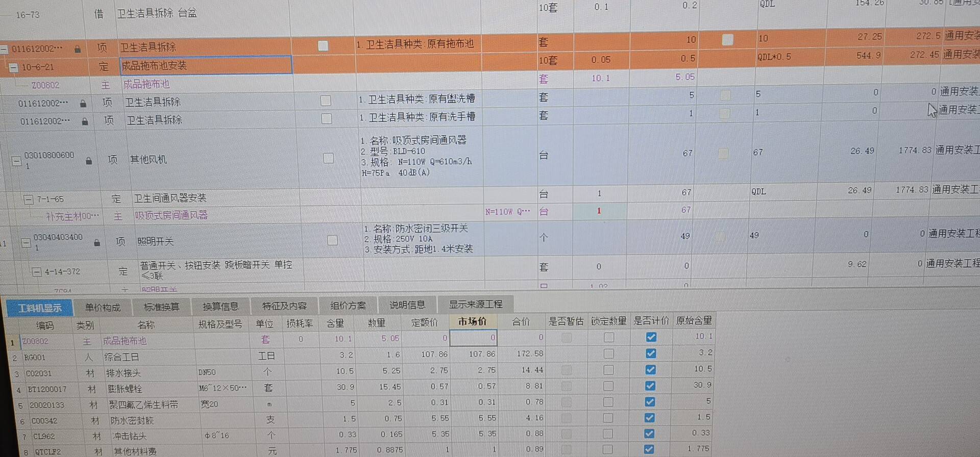Click the BLD-610 feature description cell
Image resolution: width=980 pixels, height=457 pixels.
(421, 156)
